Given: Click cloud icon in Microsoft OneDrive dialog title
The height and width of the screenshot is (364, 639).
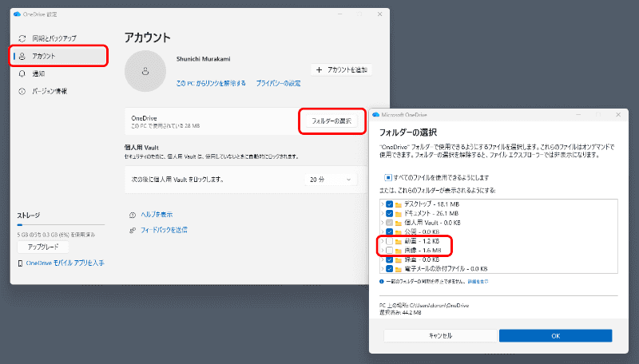Looking at the screenshot, I should click(x=375, y=115).
